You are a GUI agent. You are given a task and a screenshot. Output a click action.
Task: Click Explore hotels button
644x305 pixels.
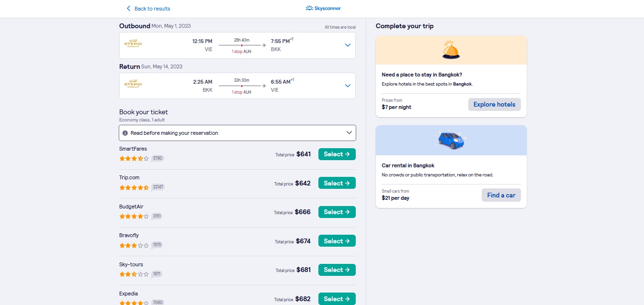tap(495, 104)
